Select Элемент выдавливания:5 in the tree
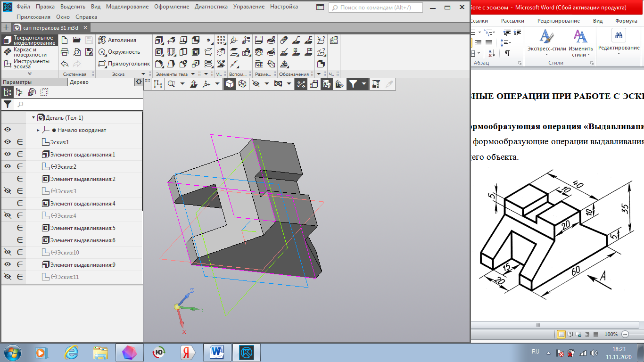Screen dimensions: 644x362 tap(83, 228)
